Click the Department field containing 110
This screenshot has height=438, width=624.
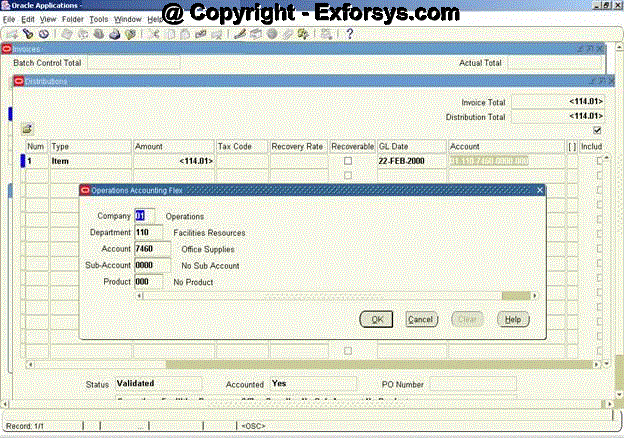click(x=148, y=232)
